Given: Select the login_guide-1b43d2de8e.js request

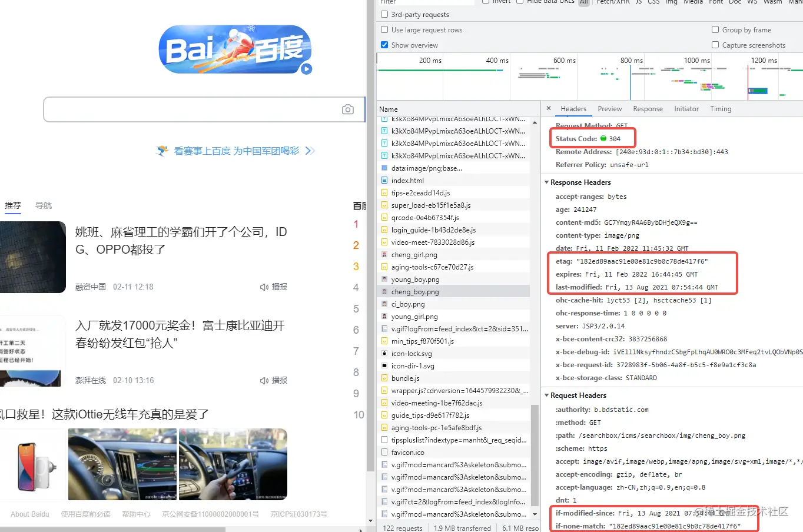Looking at the screenshot, I should pyautogui.click(x=453, y=230).
